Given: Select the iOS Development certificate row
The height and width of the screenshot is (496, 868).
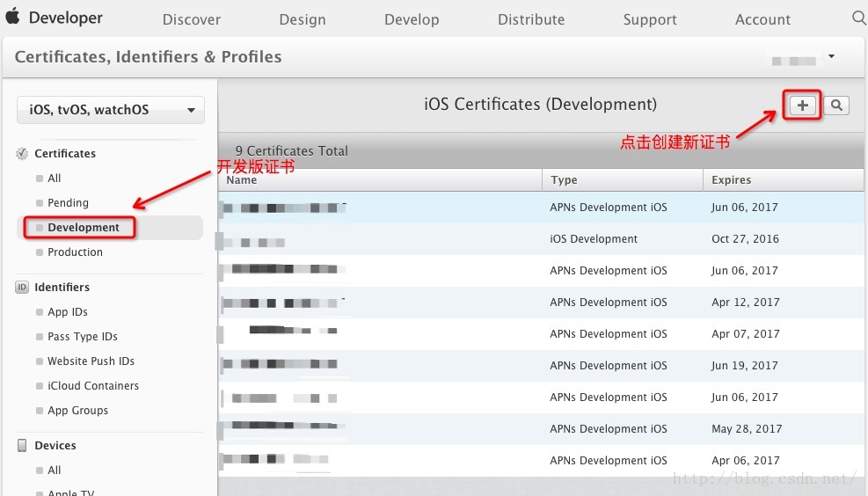Looking at the screenshot, I should pyautogui.click(x=541, y=239).
